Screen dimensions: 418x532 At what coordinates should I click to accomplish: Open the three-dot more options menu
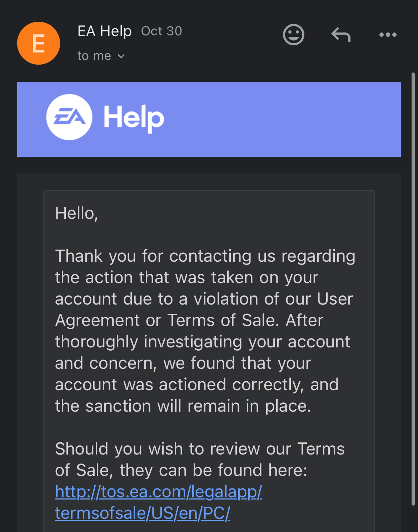(x=388, y=35)
